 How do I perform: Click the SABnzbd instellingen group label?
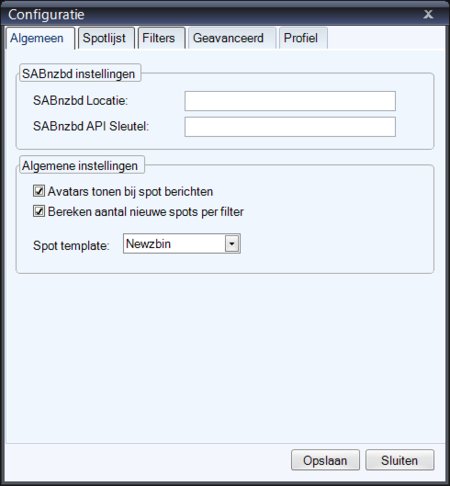79,74
